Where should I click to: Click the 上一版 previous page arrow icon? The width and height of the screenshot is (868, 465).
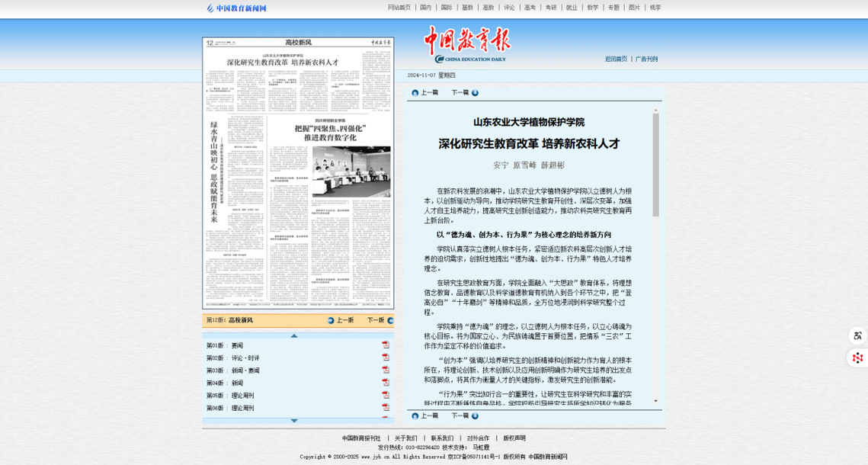tap(331, 321)
